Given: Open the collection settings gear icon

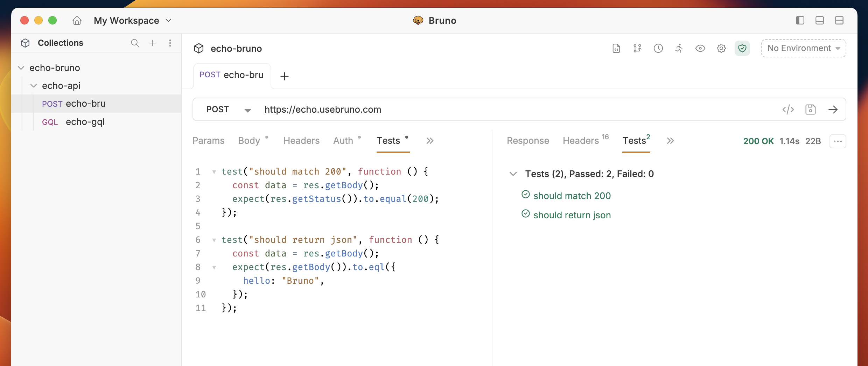Looking at the screenshot, I should (x=721, y=48).
